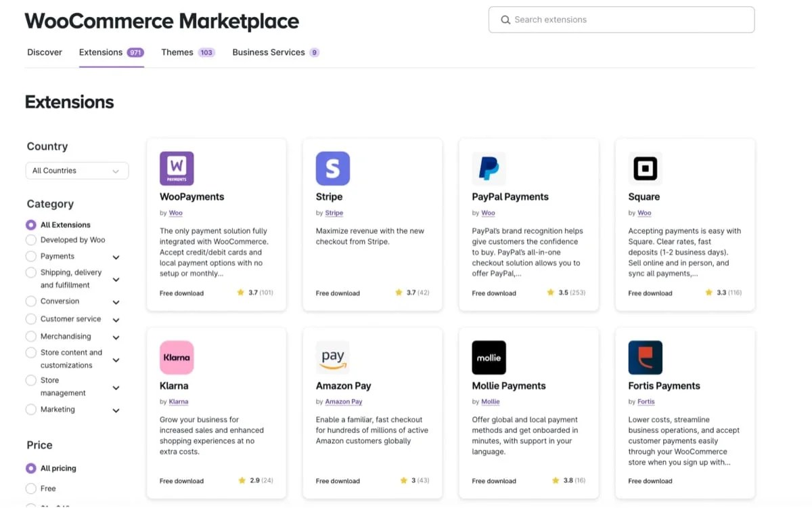Open the All Countries dropdown

coord(76,171)
